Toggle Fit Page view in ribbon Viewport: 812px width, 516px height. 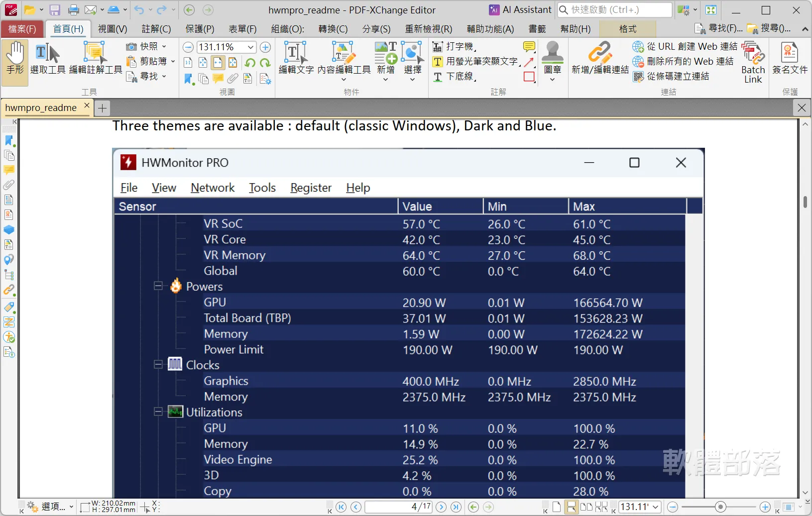tap(203, 63)
